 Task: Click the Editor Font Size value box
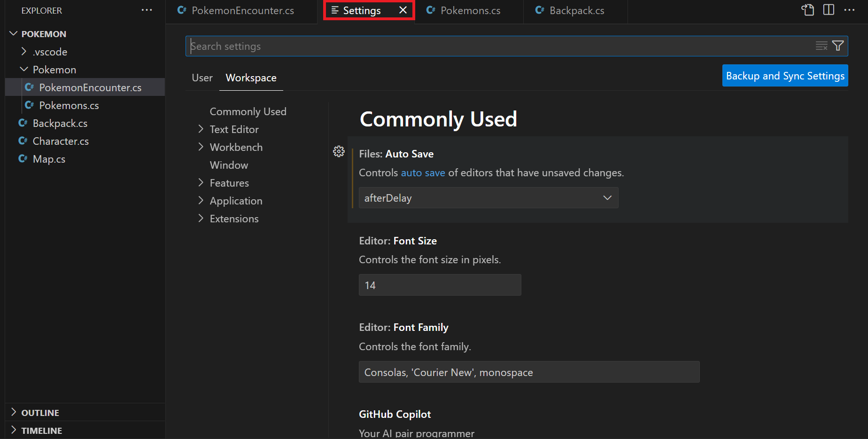[x=440, y=285]
